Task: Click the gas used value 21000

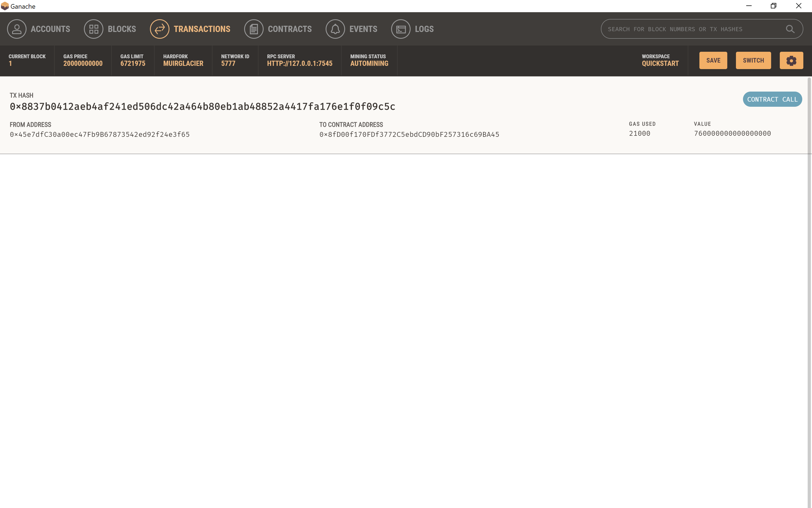Action: coord(640,133)
